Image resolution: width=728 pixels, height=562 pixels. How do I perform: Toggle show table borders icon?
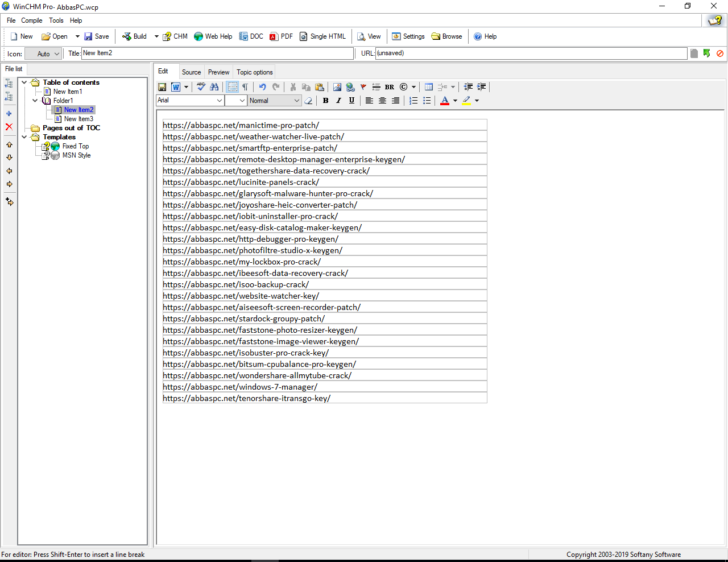click(233, 87)
